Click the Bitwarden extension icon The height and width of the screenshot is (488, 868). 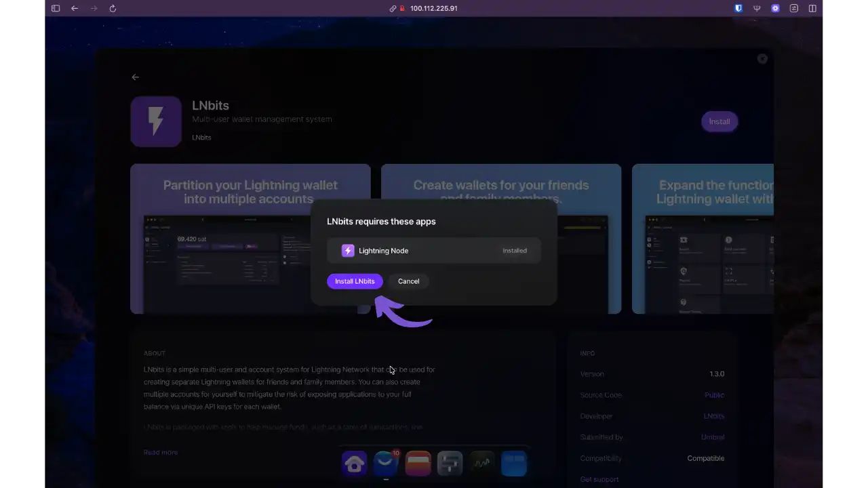click(x=738, y=8)
